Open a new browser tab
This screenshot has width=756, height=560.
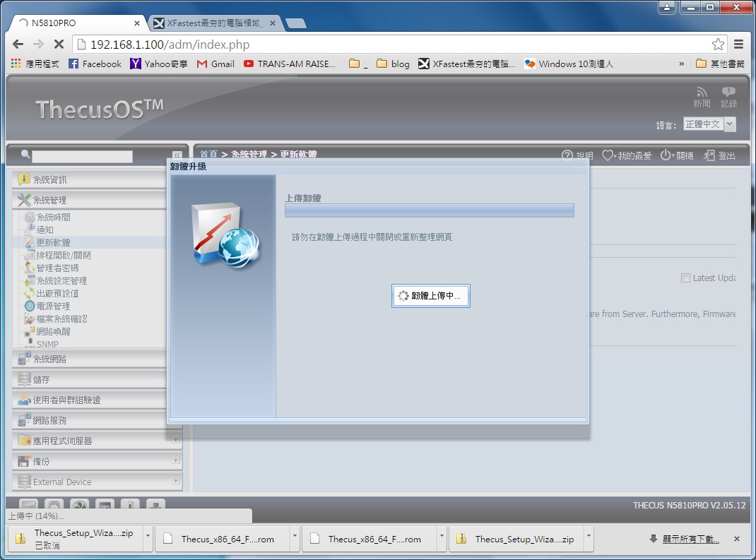(x=295, y=23)
